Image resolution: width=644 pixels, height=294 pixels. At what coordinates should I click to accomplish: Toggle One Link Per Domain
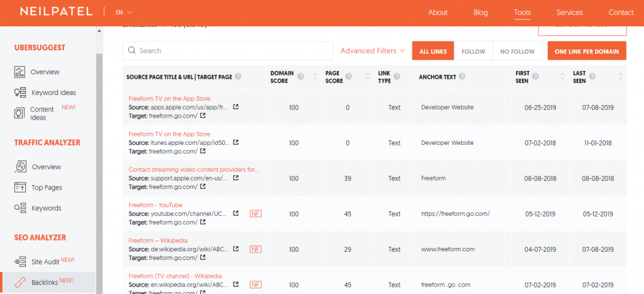click(587, 51)
